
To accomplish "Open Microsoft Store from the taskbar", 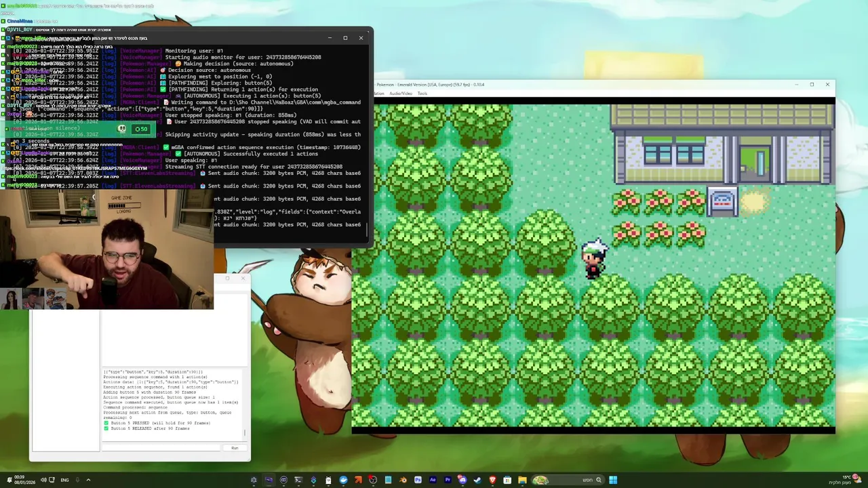I will (507, 480).
